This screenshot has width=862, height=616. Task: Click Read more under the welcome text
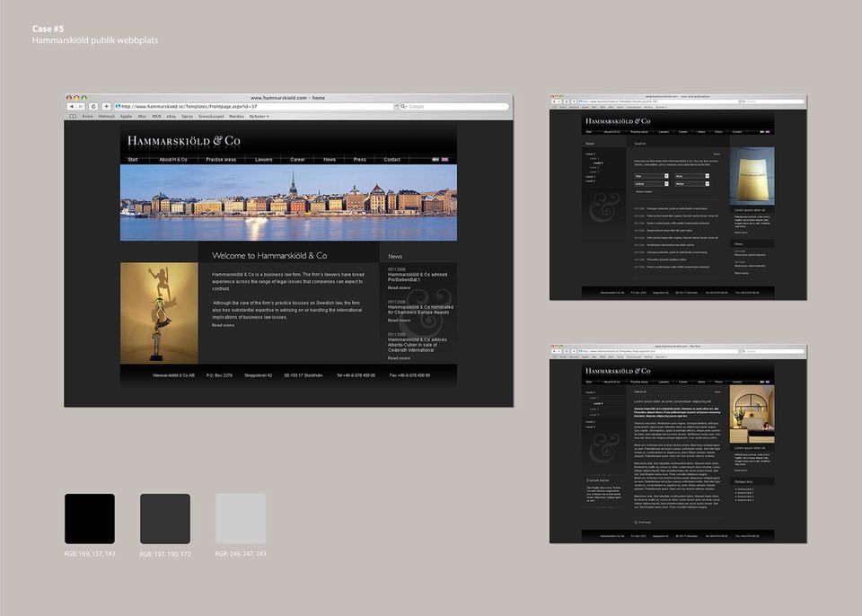224,325
